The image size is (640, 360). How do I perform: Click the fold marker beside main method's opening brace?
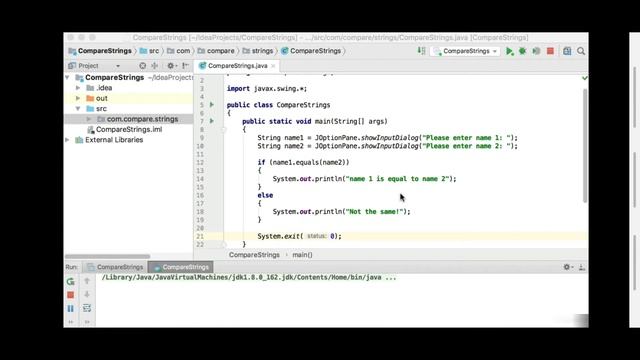(x=224, y=130)
